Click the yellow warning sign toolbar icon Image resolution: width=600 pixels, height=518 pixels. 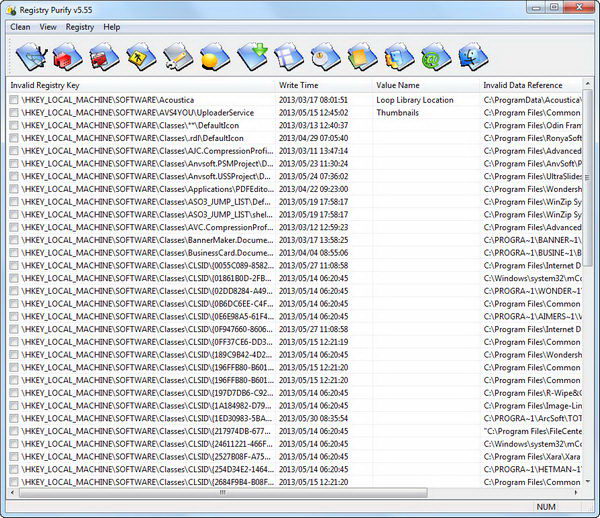pos(139,55)
